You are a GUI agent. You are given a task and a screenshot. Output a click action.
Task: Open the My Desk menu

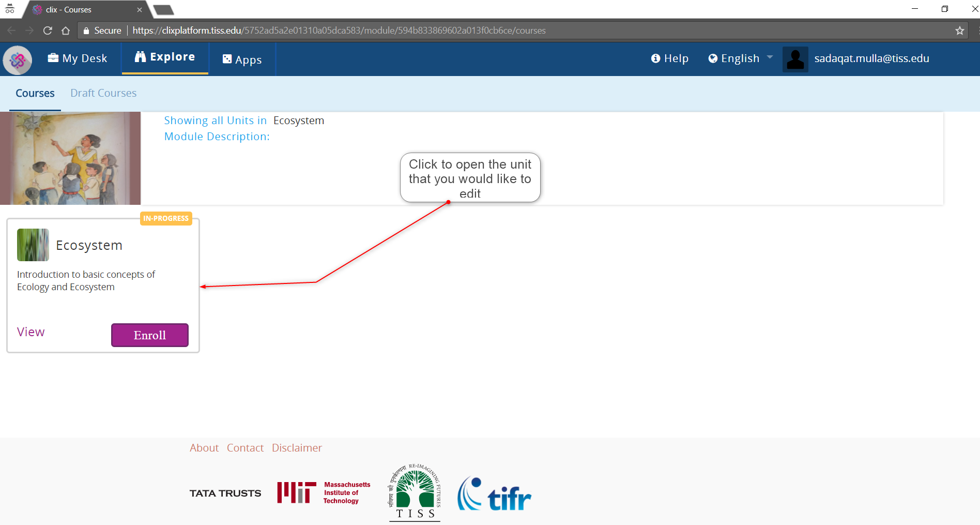click(78, 58)
